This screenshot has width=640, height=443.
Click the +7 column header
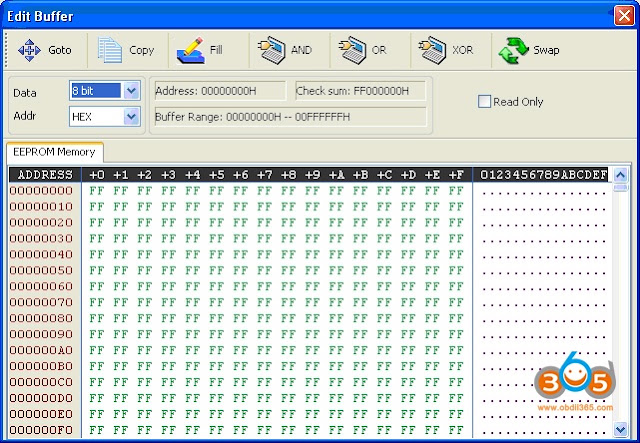click(264, 175)
